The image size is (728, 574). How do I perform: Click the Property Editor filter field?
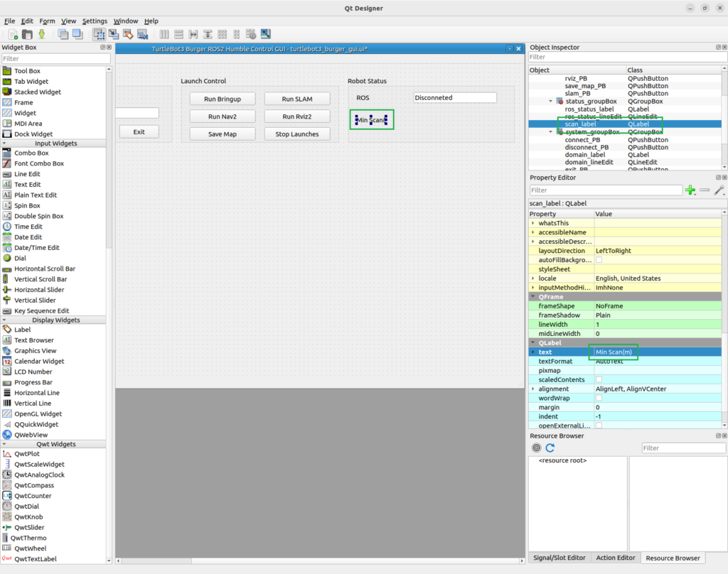[x=606, y=190]
